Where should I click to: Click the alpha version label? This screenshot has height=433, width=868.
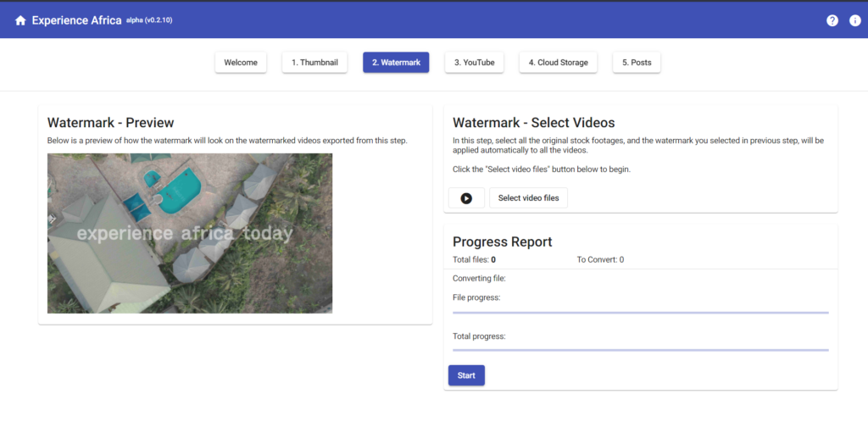(x=150, y=19)
